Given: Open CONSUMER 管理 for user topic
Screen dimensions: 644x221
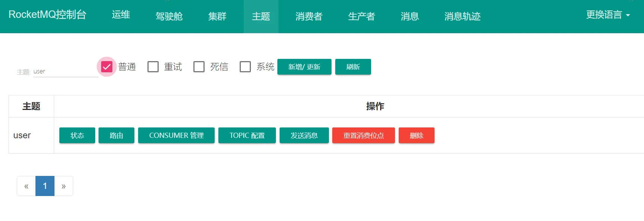Looking at the screenshot, I should [x=176, y=135].
